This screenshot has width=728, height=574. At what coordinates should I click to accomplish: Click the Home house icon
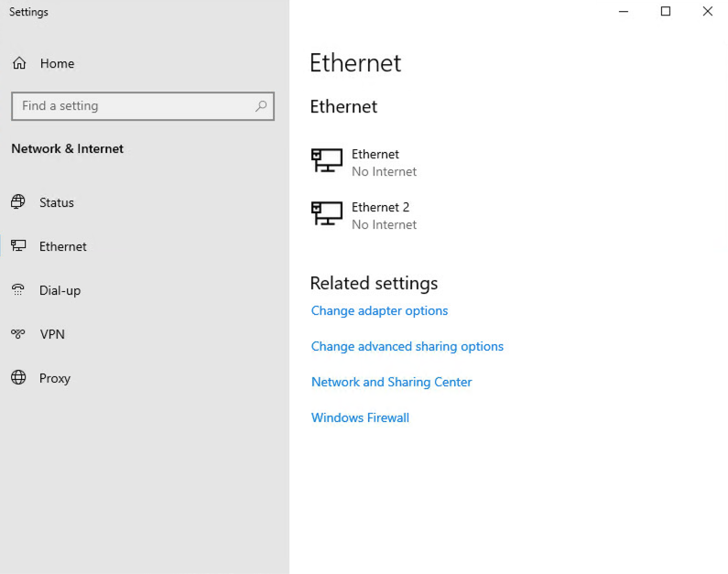pos(19,62)
